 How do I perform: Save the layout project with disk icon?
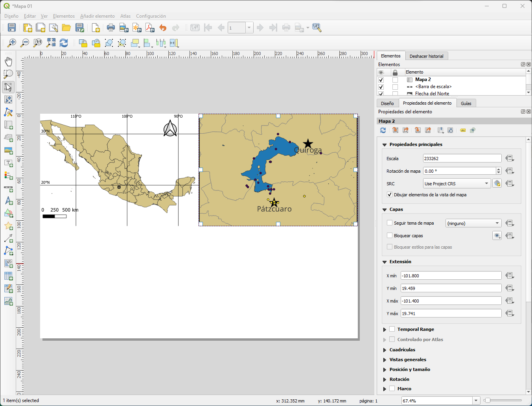[x=12, y=28]
